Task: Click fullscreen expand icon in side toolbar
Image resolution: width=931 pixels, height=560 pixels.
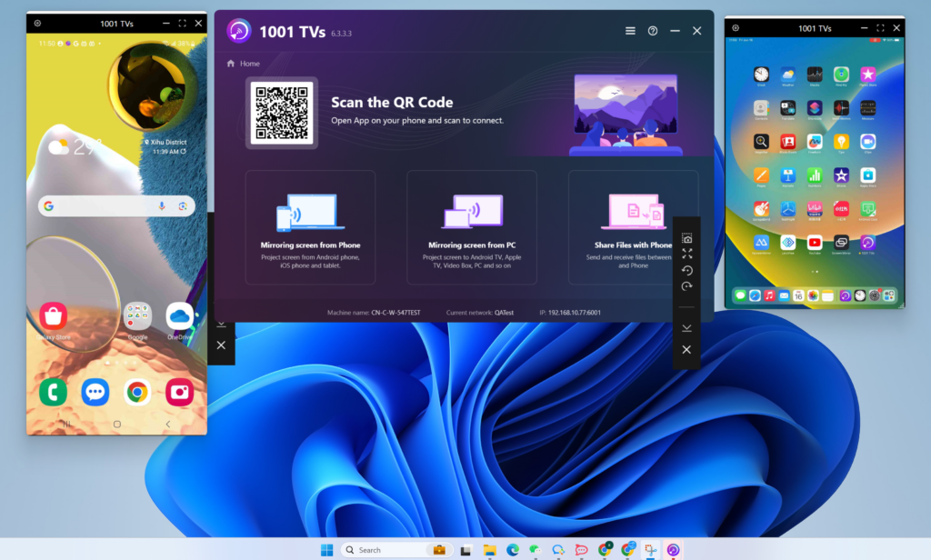Action: tap(687, 254)
